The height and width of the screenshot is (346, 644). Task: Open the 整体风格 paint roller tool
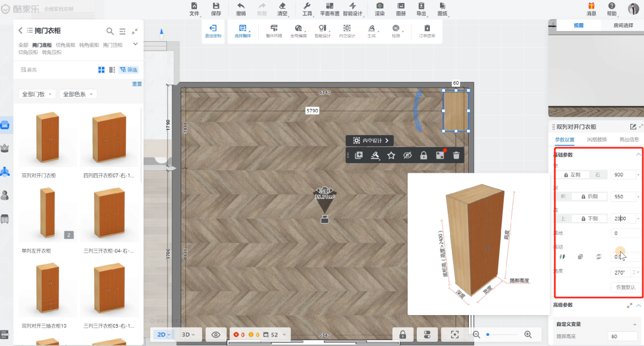274,29
